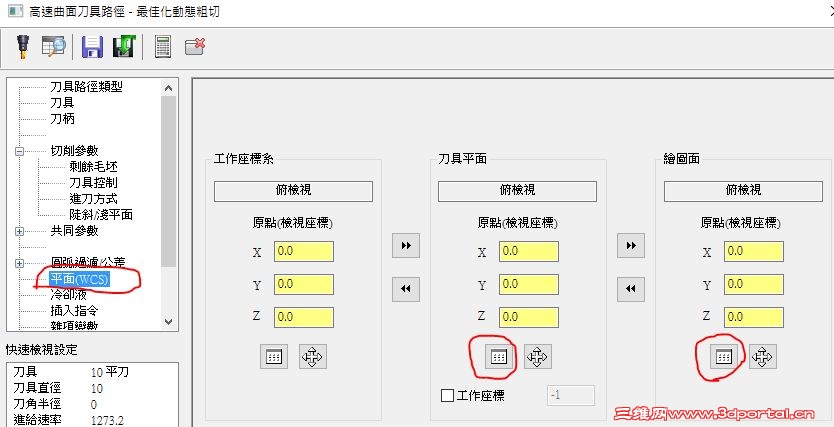Expand the 圓弧過濾/公差 tree node
834x427 pixels.
tap(19, 263)
